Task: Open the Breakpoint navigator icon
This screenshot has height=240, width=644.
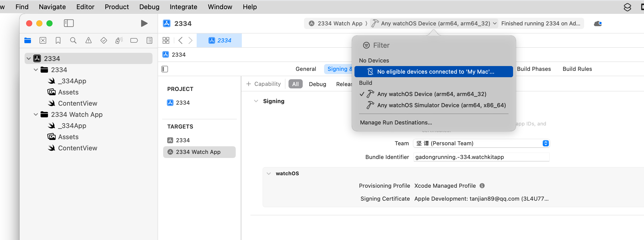Action: pos(134,40)
